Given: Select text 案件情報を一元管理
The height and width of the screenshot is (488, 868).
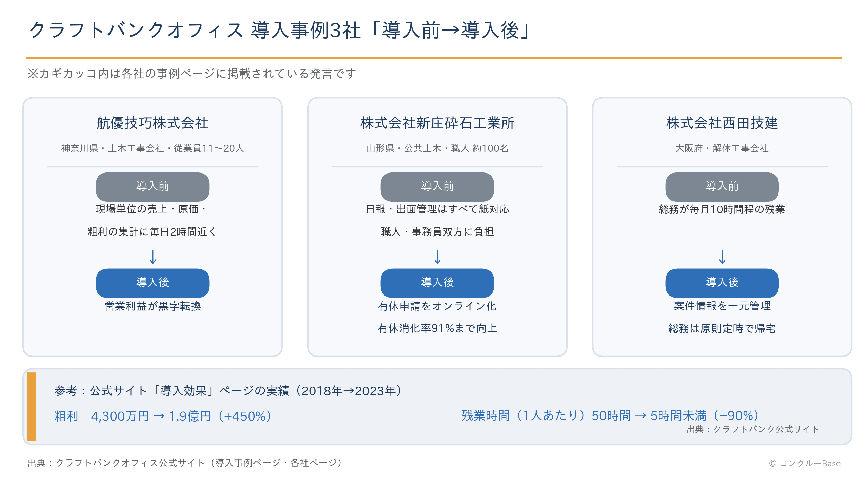Looking at the screenshot, I should click(722, 306).
